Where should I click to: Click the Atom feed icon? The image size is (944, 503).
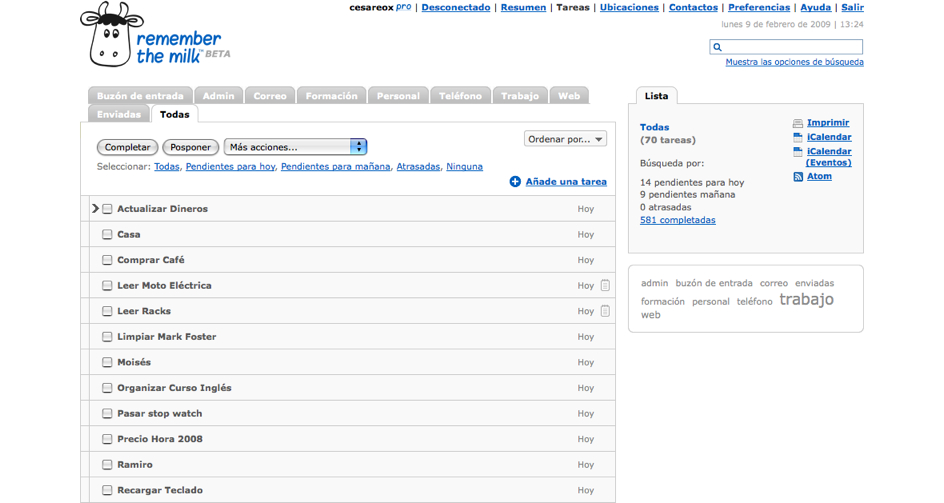(798, 177)
